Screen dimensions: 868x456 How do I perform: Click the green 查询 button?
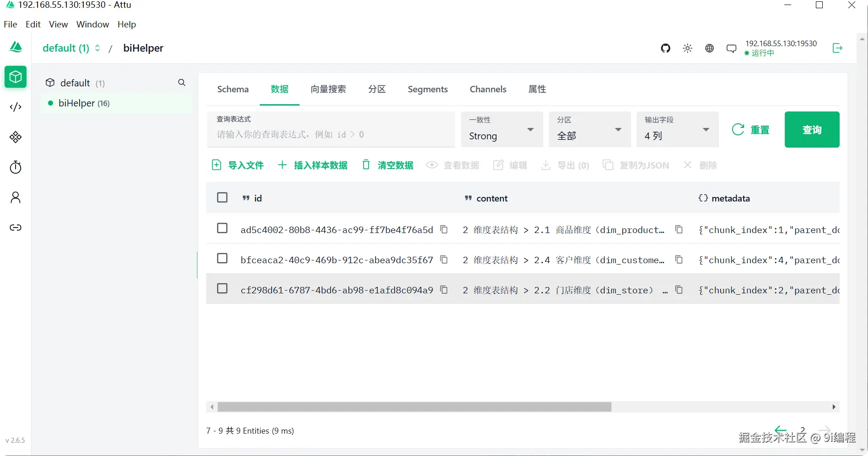pyautogui.click(x=812, y=130)
